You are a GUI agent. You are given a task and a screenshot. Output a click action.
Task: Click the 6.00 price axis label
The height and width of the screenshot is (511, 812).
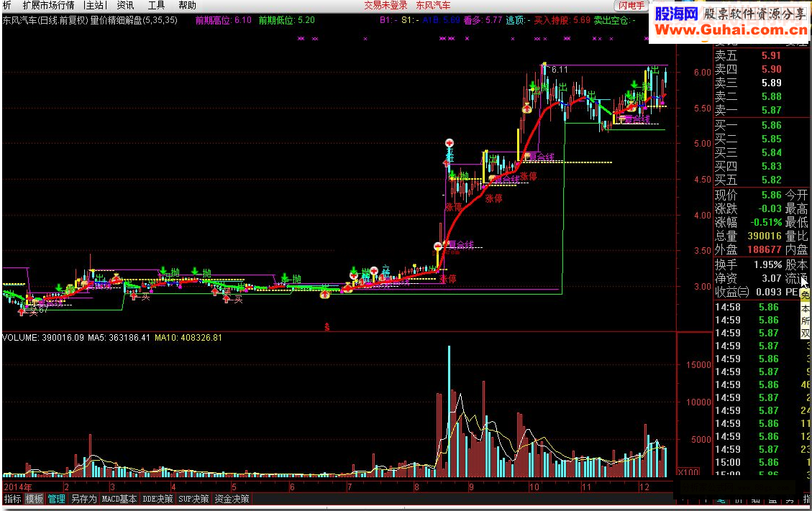(x=703, y=73)
